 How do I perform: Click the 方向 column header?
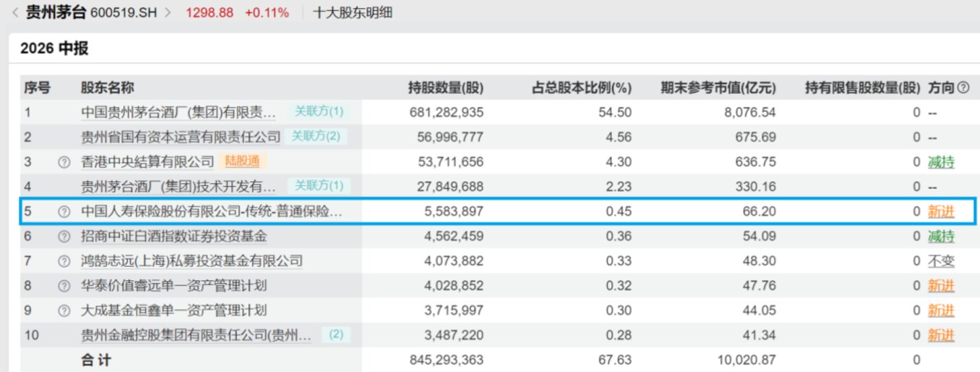(940, 87)
